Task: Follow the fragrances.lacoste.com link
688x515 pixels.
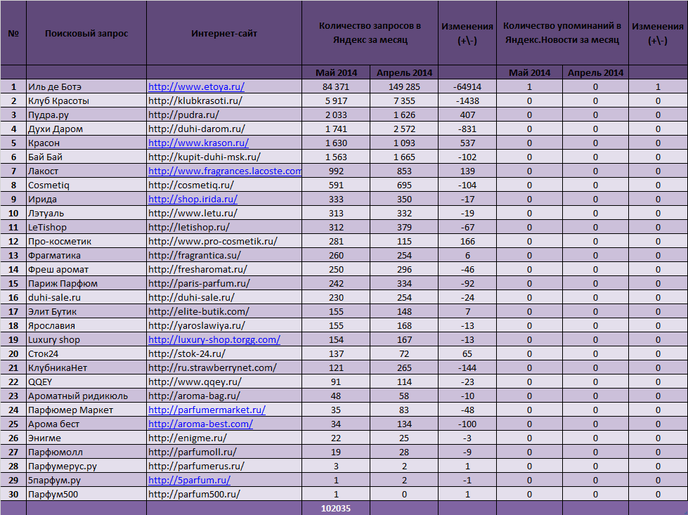Action: pyautogui.click(x=225, y=171)
